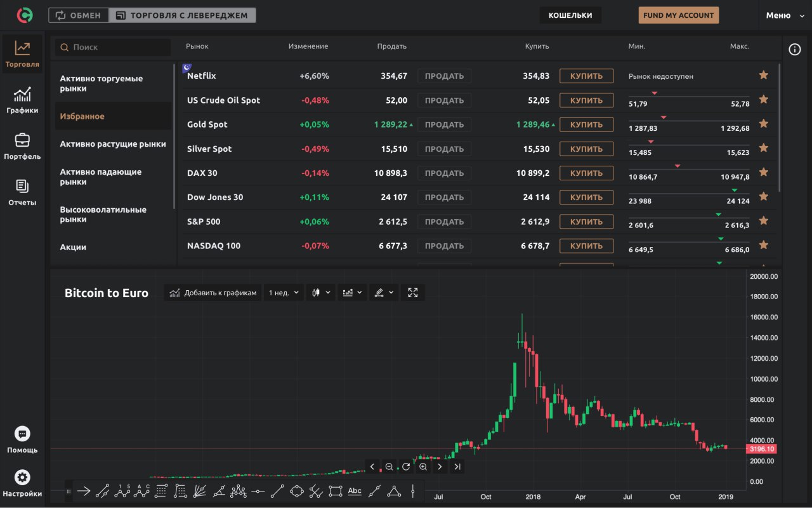812x508 pixels.
Task: Select the triangle drawing tool
Action: (x=394, y=491)
